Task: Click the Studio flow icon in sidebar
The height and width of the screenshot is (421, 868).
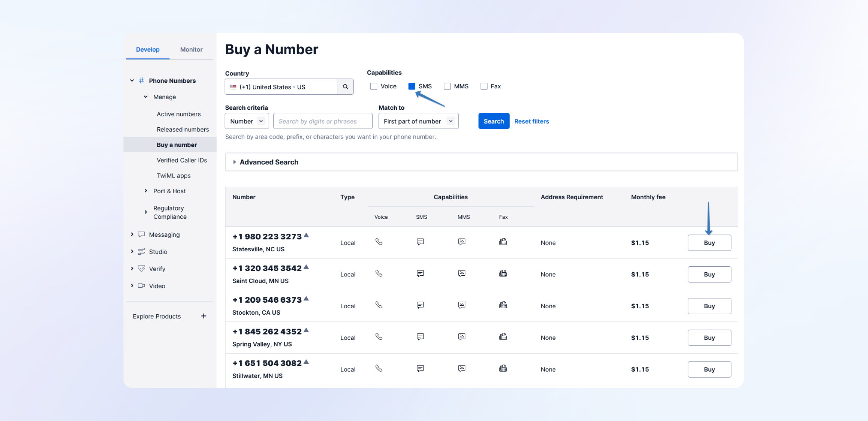Action: [141, 252]
